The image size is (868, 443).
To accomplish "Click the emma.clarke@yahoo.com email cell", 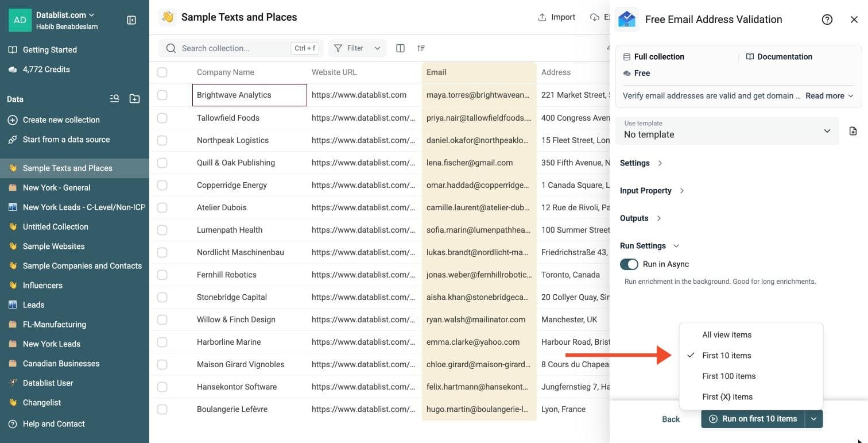I will tap(479, 342).
